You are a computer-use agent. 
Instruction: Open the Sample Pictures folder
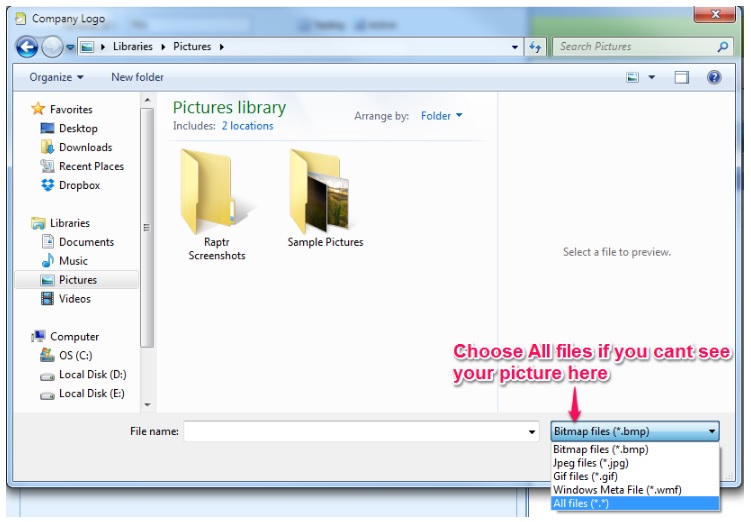pos(324,200)
